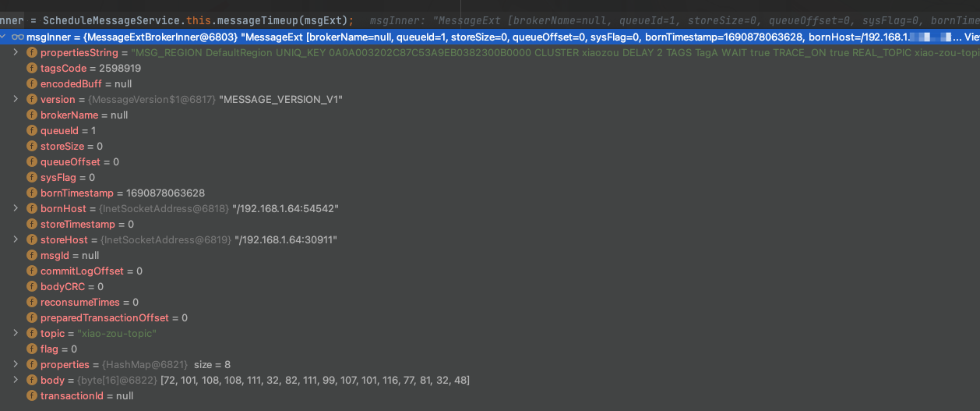This screenshot has height=411, width=980.
Task: Expand the bornHost InetSocketAddress node
Action: pyautogui.click(x=16, y=208)
